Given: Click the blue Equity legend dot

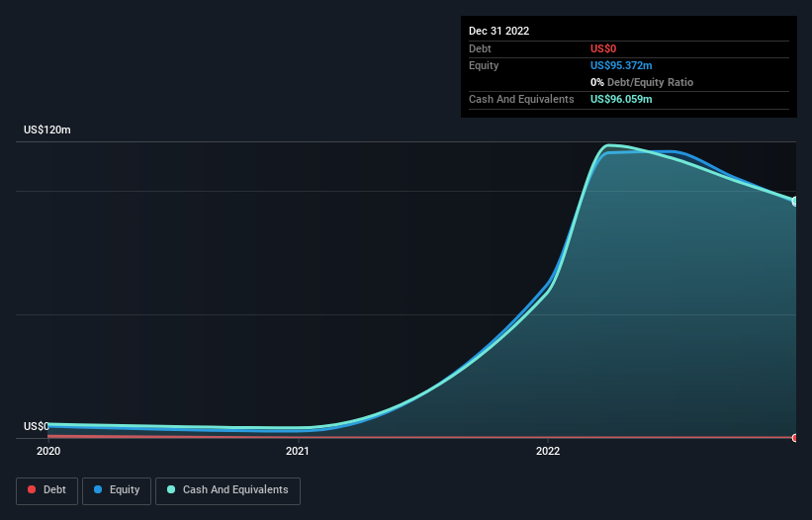Looking at the screenshot, I should click(x=98, y=489).
